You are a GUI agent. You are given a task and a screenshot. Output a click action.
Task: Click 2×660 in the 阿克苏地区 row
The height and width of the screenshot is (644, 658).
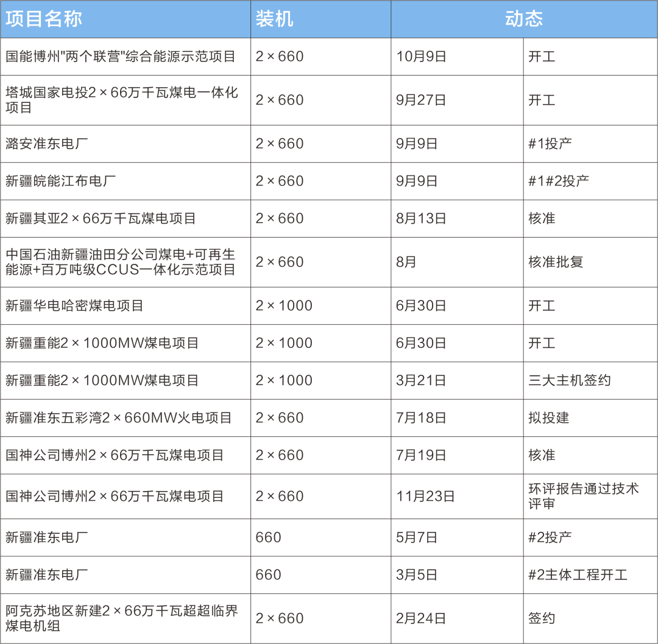[321, 618]
